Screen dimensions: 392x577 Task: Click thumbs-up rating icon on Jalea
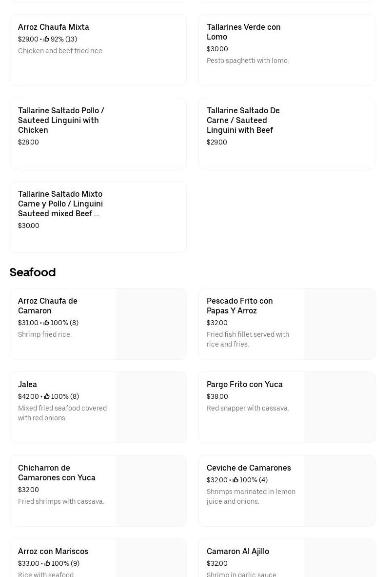tap(47, 396)
